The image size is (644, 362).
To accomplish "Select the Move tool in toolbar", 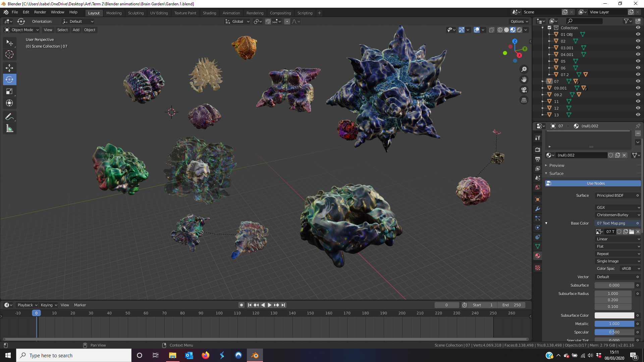I will [x=9, y=68].
